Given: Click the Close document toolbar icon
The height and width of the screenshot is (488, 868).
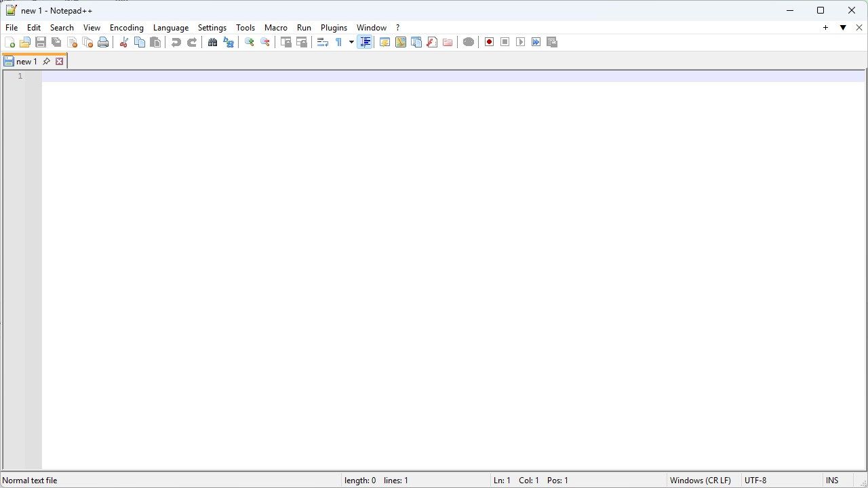Looking at the screenshot, I should pos(72,42).
